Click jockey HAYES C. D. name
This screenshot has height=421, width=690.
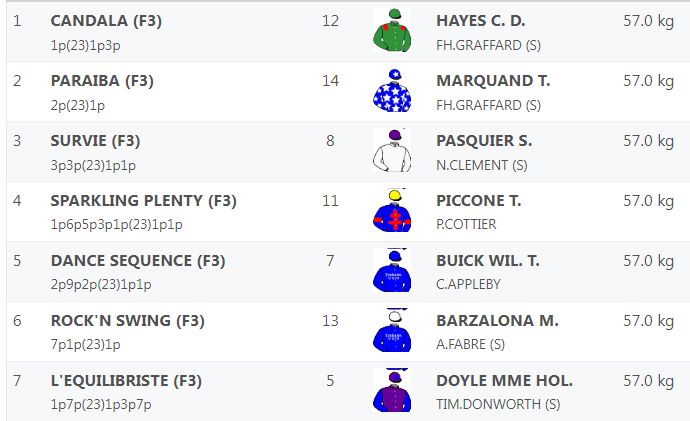tap(481, 21)
